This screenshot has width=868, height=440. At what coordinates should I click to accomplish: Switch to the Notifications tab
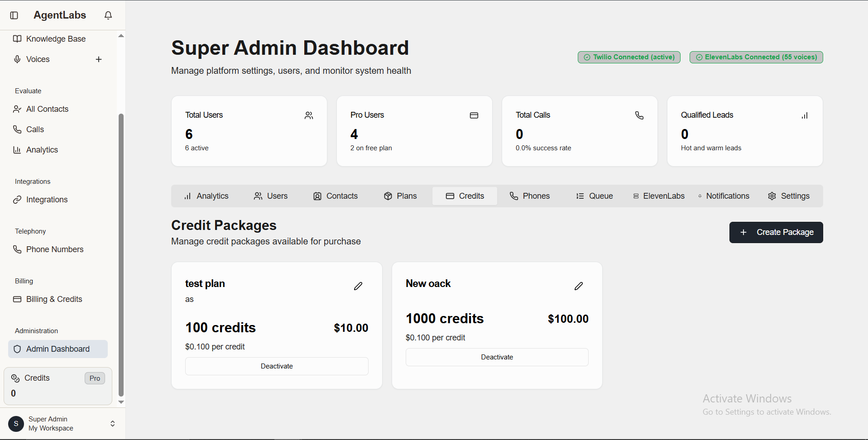coord(724,196)
